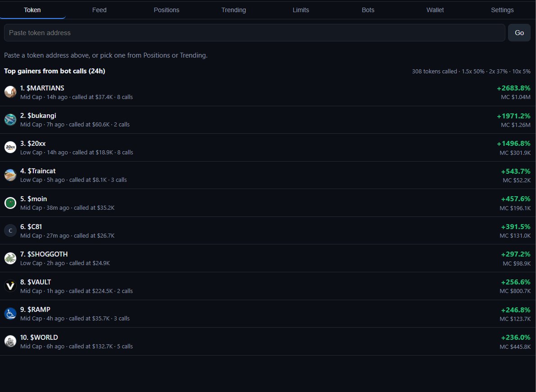
Task: Select the $Traincat token name
Action: [41, 171]
